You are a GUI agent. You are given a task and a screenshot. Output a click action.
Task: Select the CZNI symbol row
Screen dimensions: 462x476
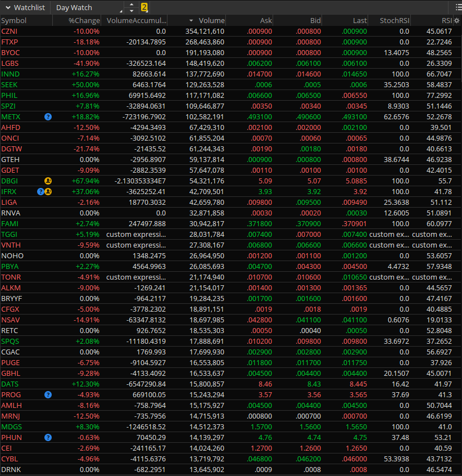pos(230,32)
